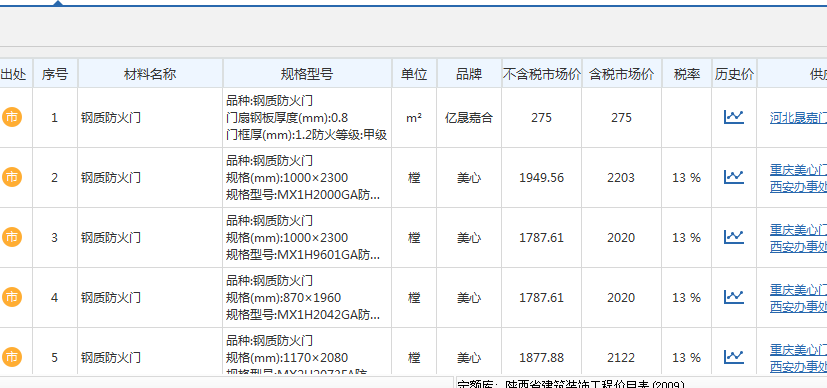The width and height of the screenshot is (827, 388).
Task: Click spec cell with model MX1H2000GA
Action: (307, 178)
